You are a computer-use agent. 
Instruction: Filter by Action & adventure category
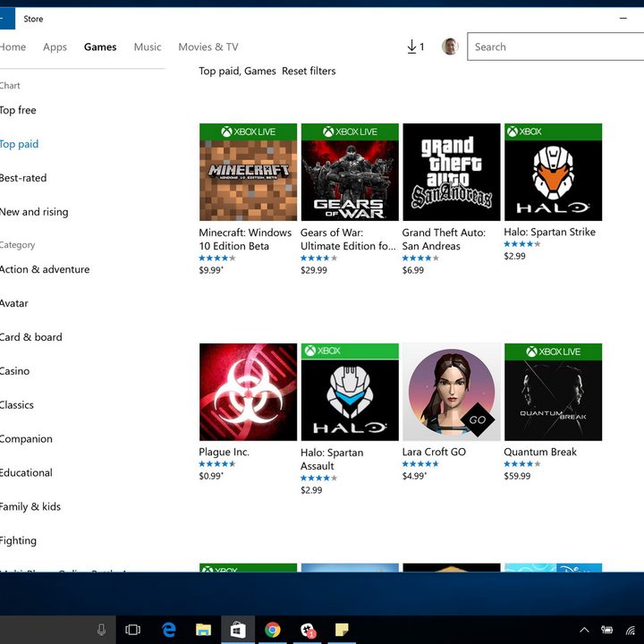point(45,269)
